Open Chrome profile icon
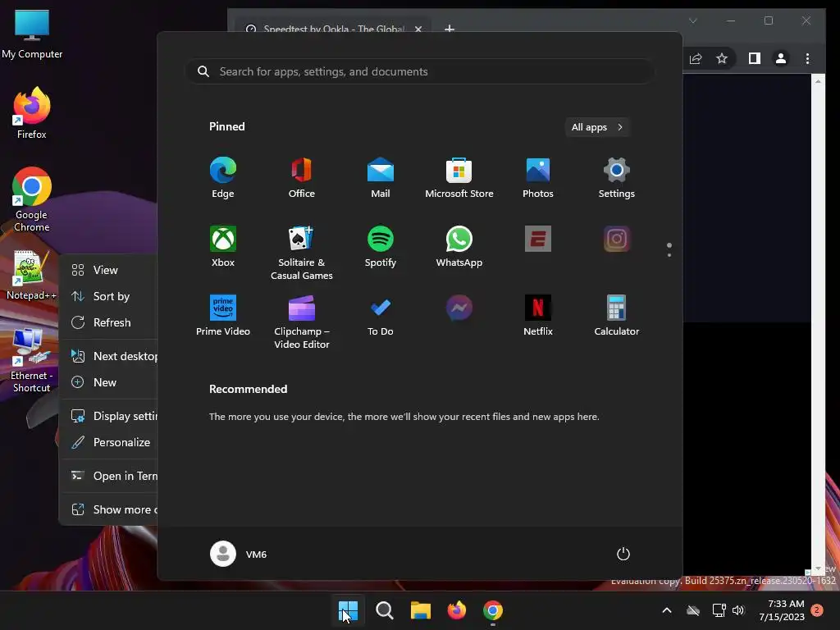The image size is (840, 630). (x=781, y=58)
